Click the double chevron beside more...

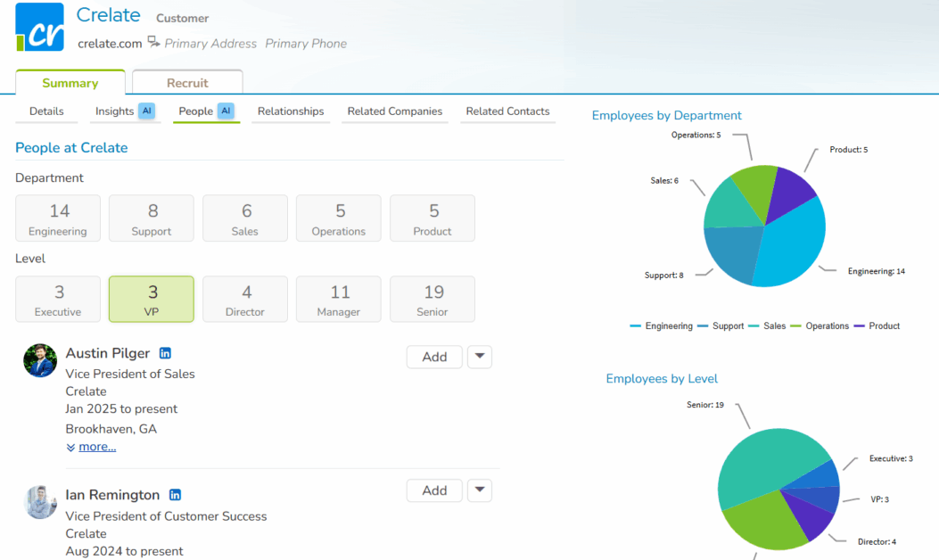point(70,448)
